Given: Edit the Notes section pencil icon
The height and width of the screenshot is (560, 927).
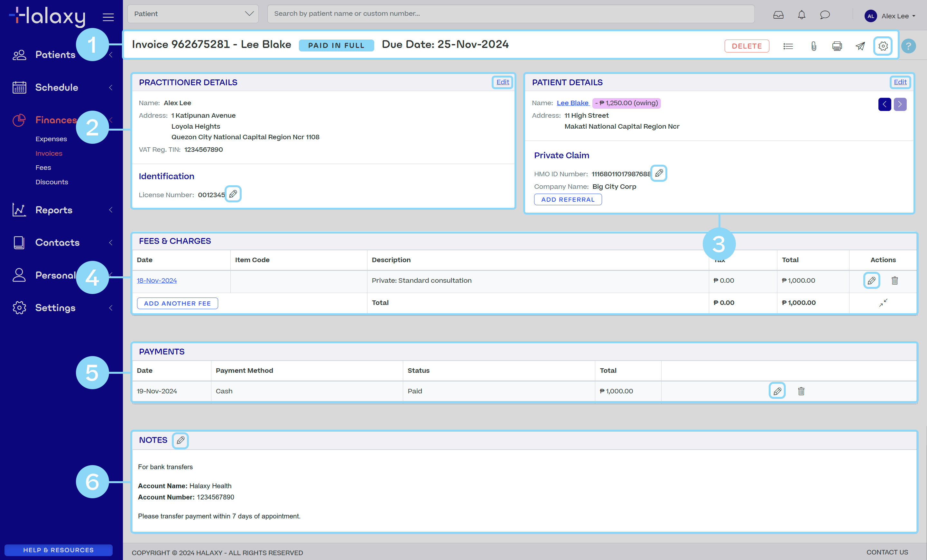Looking at the screenshot, I should tap(180, 440).
